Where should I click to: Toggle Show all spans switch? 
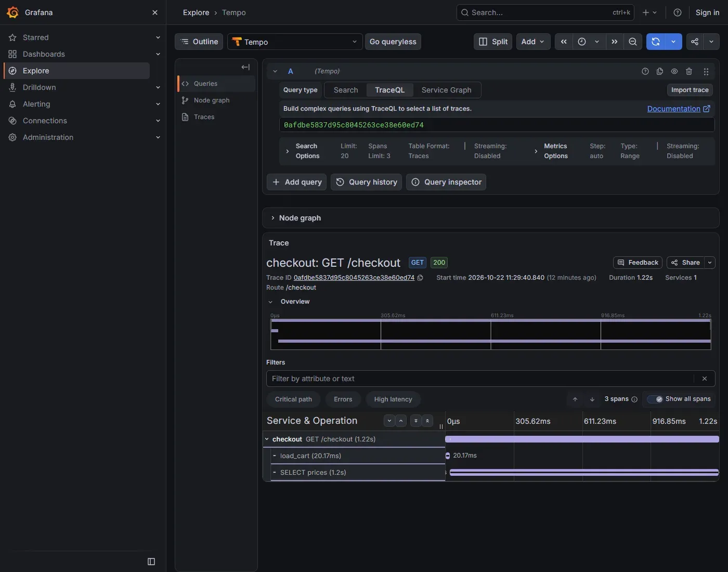655,399
